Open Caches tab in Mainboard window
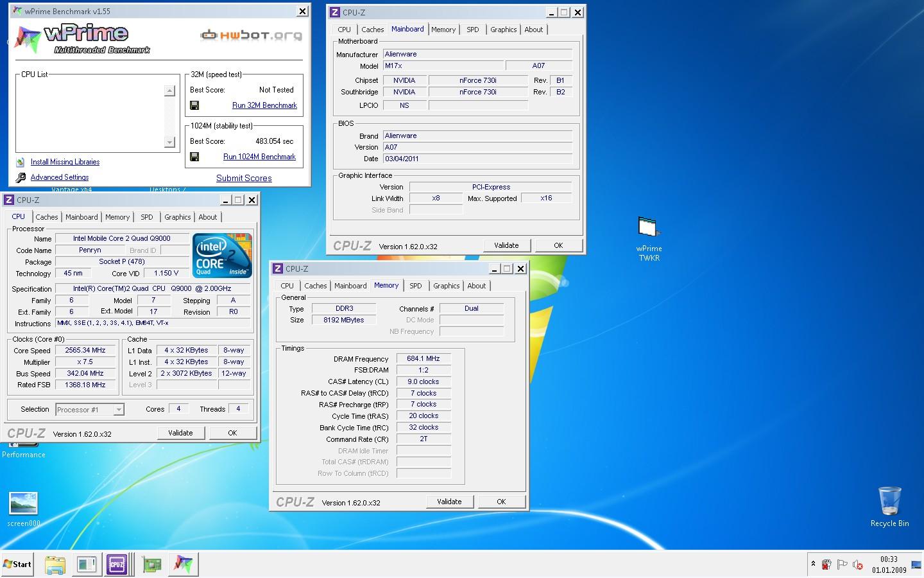924x578 pixels. click(373, 30)
